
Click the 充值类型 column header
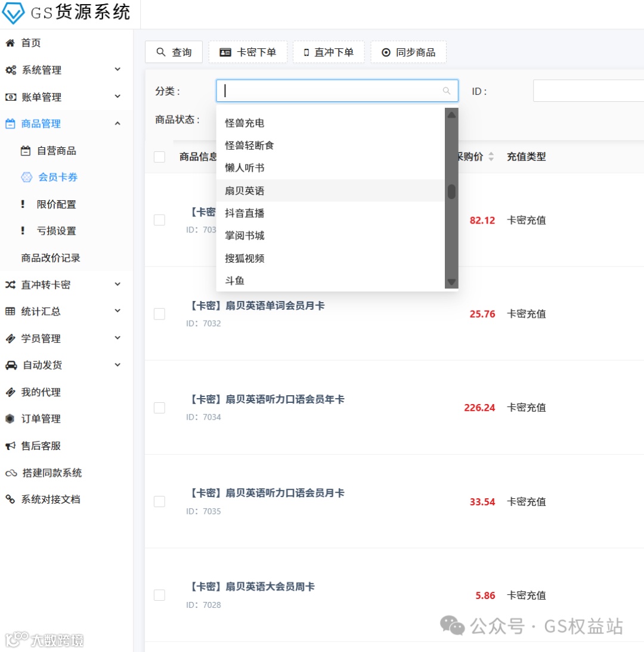[527, 157]
